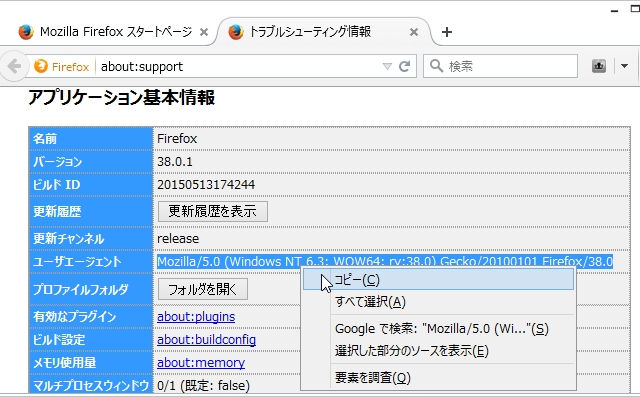Open the address bar history dropdown arrow
The width and height of the screenshot is (640, 397).
pyautogui.click(x=387, y=66)
